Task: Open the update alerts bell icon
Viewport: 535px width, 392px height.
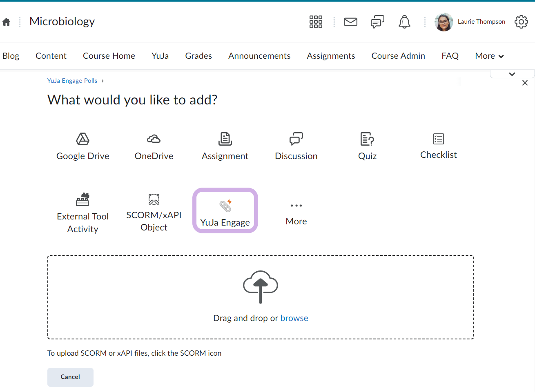Action: coord(404,22)
